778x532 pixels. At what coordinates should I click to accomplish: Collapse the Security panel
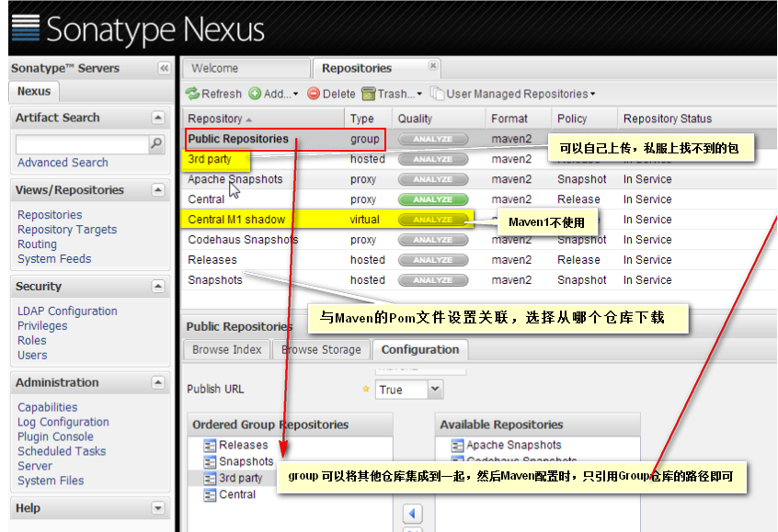click(158, 286)
